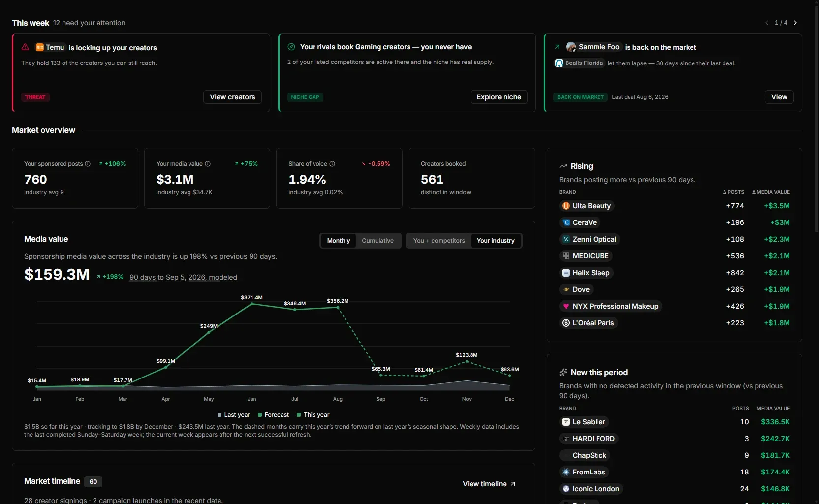This screenshot has height=504, width=819.
Task: Click the THREAT tag
Action: (35, 97)
